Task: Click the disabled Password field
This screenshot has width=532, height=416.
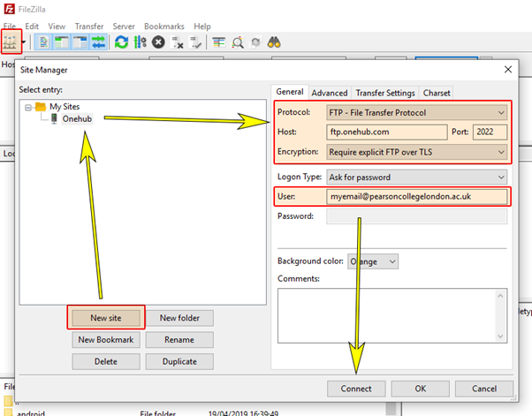Action: click(x=416, y=216)
